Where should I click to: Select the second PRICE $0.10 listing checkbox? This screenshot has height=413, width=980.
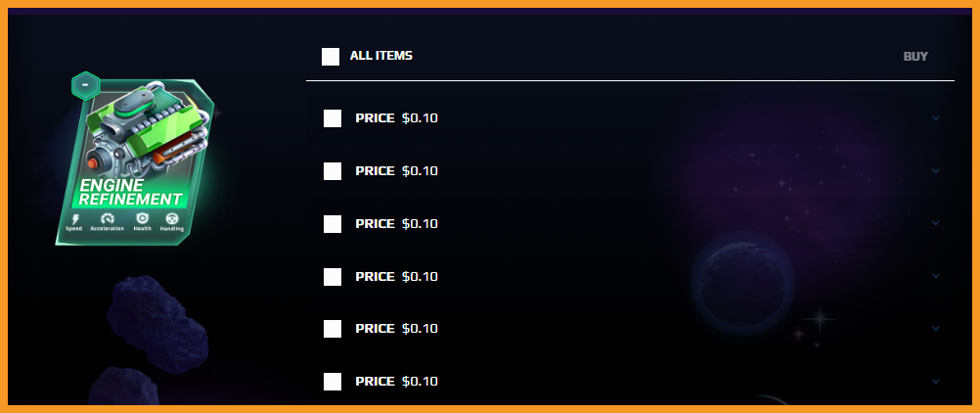click(x=333, y=171)
